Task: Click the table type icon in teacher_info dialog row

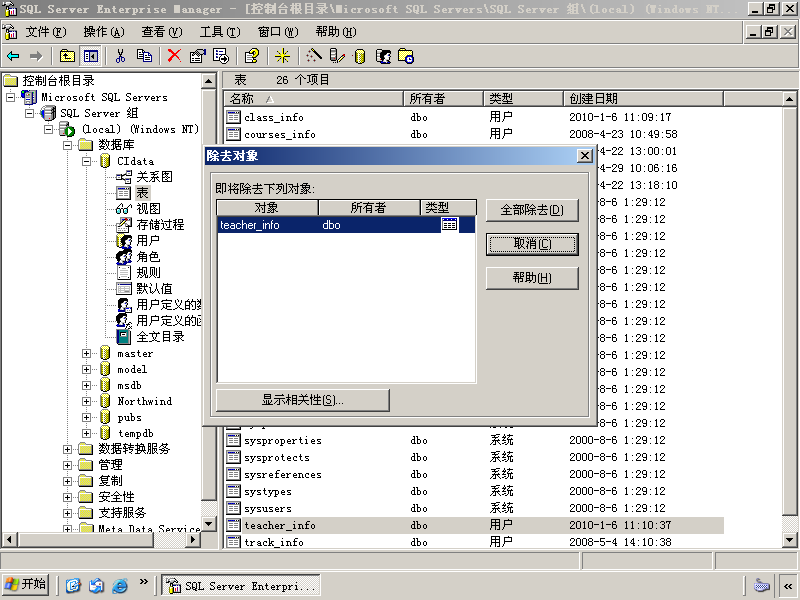Action: click(x=449, y=224)
